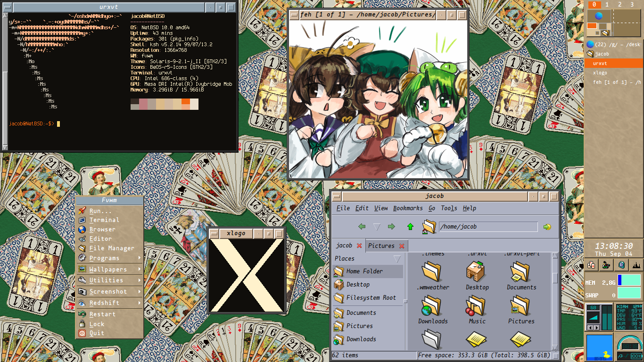This screenshot has height=362, width=644.
Task: Open the View menu in file manager
Action: [x=381, y=208]
